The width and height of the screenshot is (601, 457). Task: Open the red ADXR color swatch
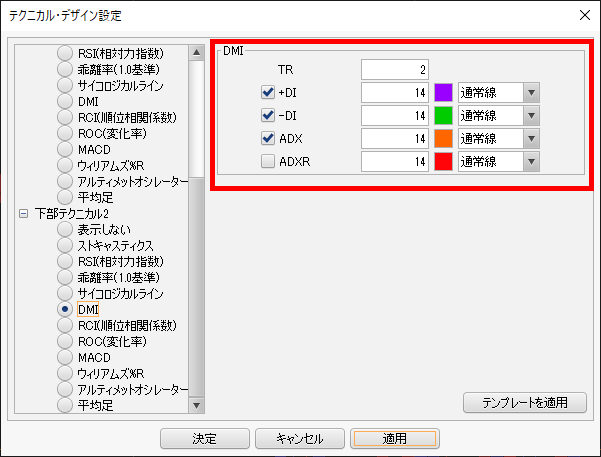tap(444, 161)
